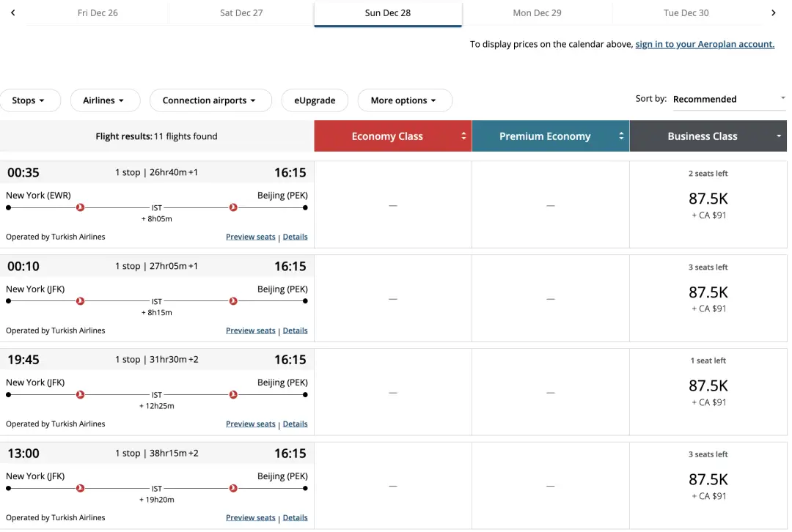Click the previous dates left arrow

(x=13, y=13)
